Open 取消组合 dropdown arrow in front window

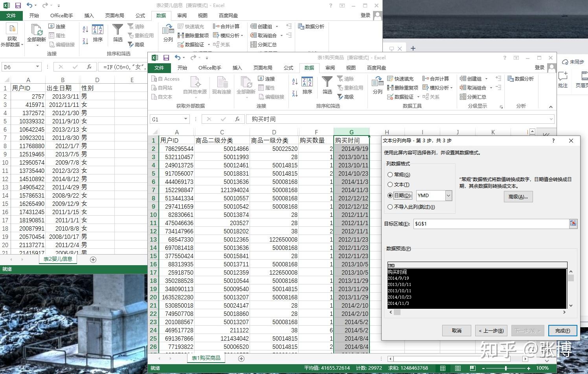[x=491, y=88]
